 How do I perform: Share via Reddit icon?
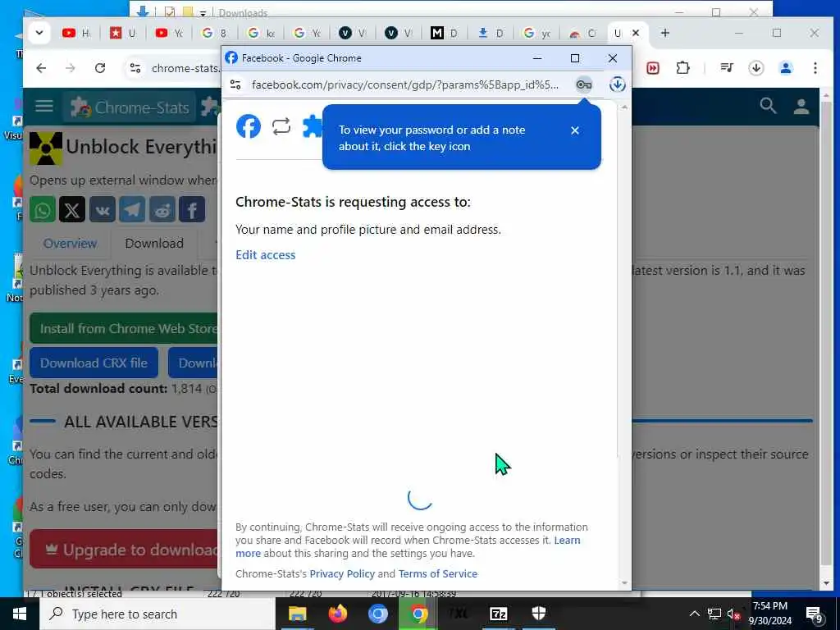162,209
